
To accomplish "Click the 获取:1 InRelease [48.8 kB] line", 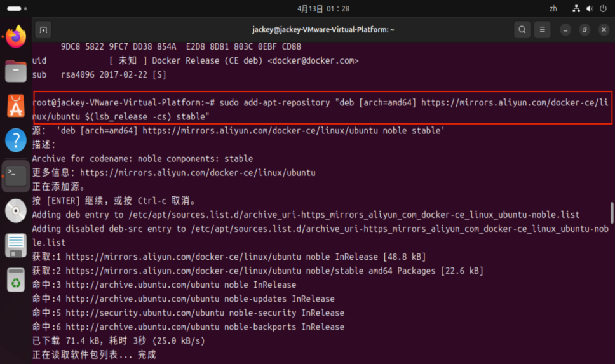I will coord(229,257).
